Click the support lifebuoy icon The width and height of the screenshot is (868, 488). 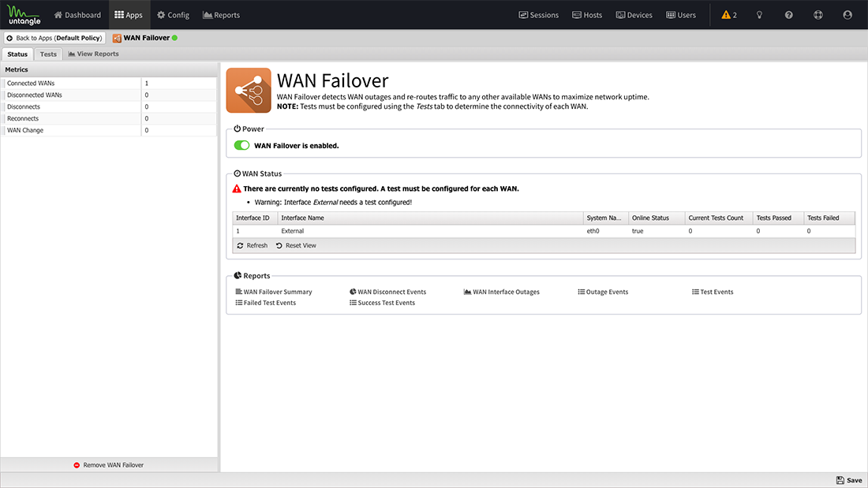coord(818,15)
